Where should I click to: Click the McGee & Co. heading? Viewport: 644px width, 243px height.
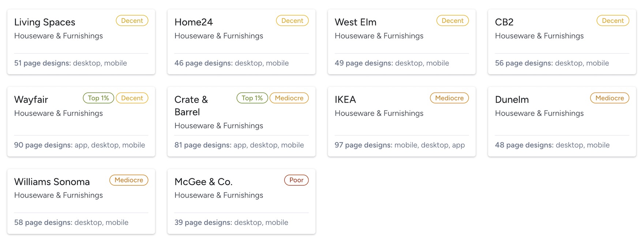coord(203,182)
